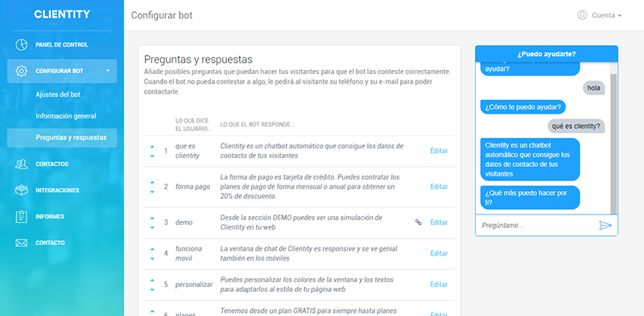This screenshot has height=316, width=644.
Task: Move 'forma pago' row up
Action: point(152,182)
